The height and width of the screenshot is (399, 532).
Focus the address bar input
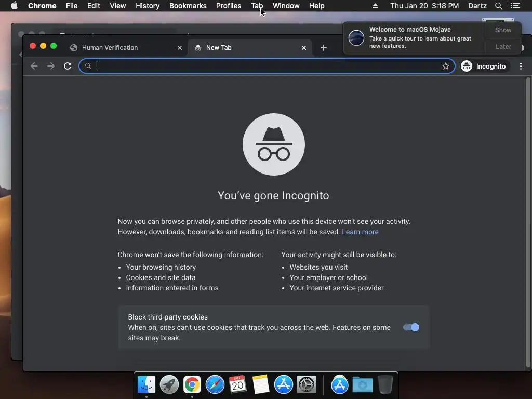click(267, 66)
